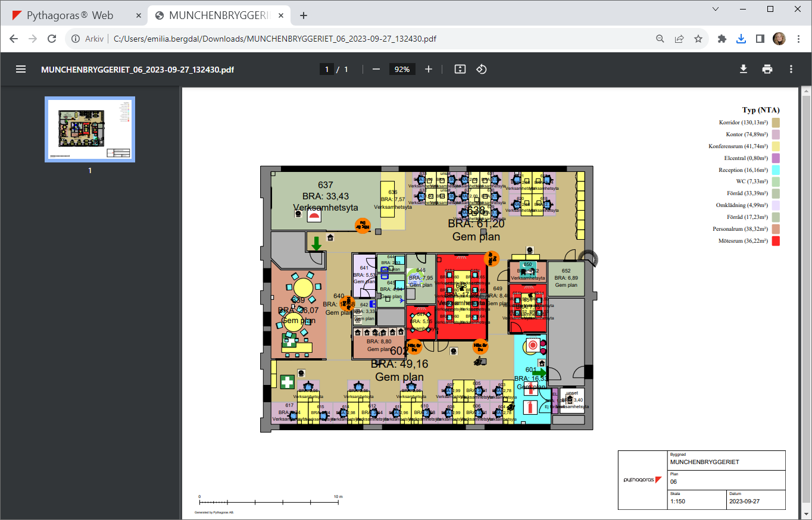
Task: Toggle the PDF sidebar menu icon
Action: [x=21, y=69]
